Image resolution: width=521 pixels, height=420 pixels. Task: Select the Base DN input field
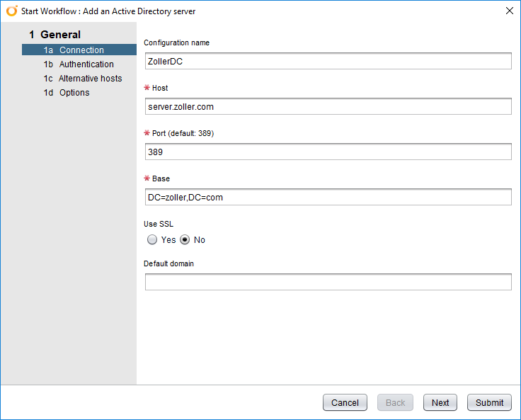click(327, 198)
